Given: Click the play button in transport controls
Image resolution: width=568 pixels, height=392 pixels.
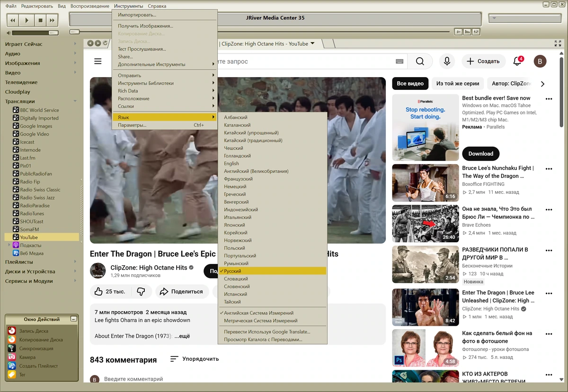Looking at the screenshot, I should (x=27, y=20).
